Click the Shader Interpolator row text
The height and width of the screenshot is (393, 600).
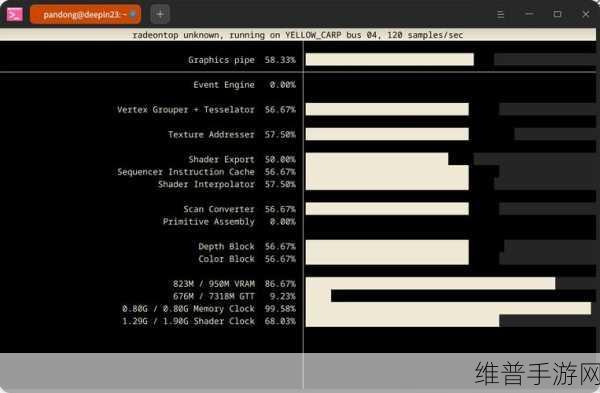click(227, 184)
